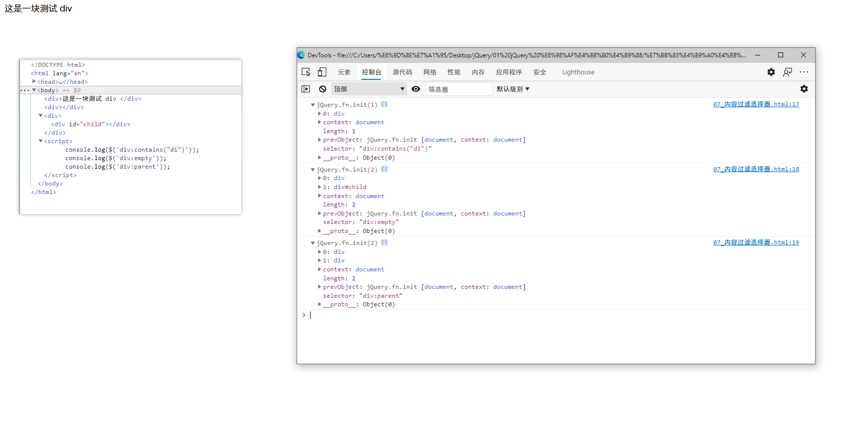Open the Lighthouse tab
The image size is (868, 441).
[578, 72]
